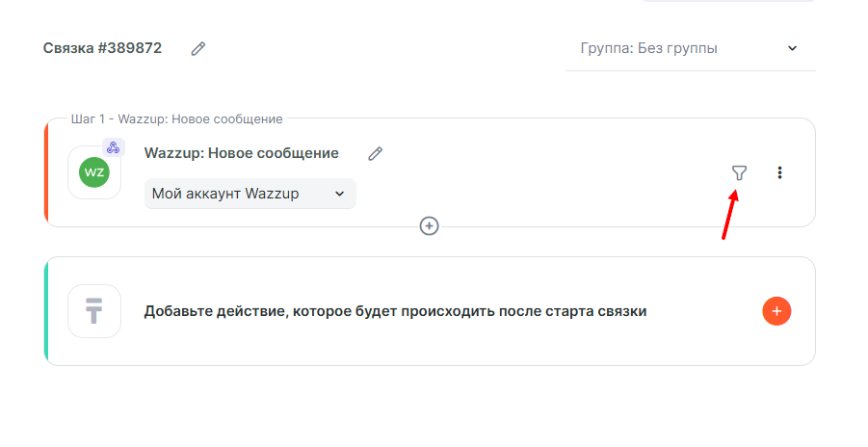Screen dimensions: 868x447
Task: Click the green WZ Wazzup logo
Action: 94,172
